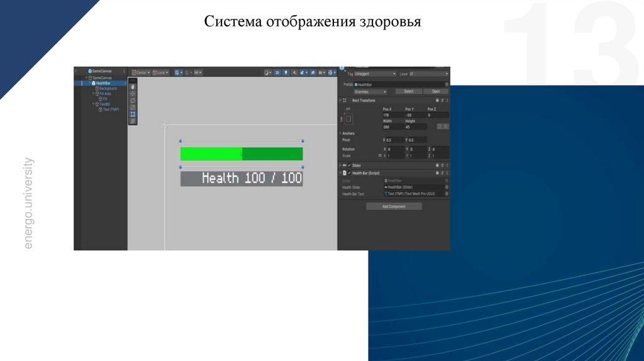Open grid snapping dropdown
The width and height of the screenshot is (644, 361).
tap(189, 73)
